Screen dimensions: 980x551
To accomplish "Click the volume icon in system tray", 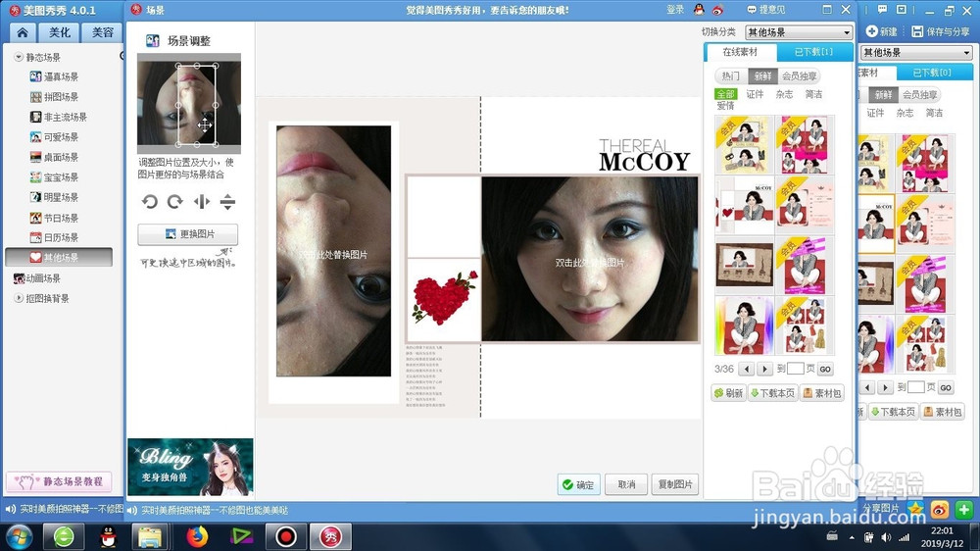I will pyautogui.click(x=886, y=537).
